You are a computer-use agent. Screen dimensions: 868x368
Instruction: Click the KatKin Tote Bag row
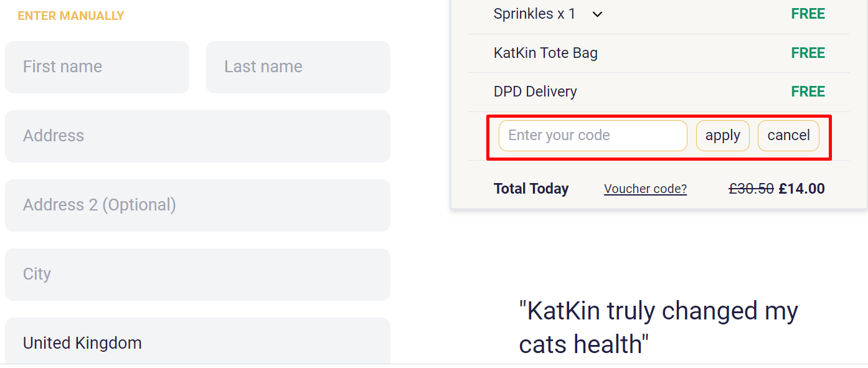(545, 53)
